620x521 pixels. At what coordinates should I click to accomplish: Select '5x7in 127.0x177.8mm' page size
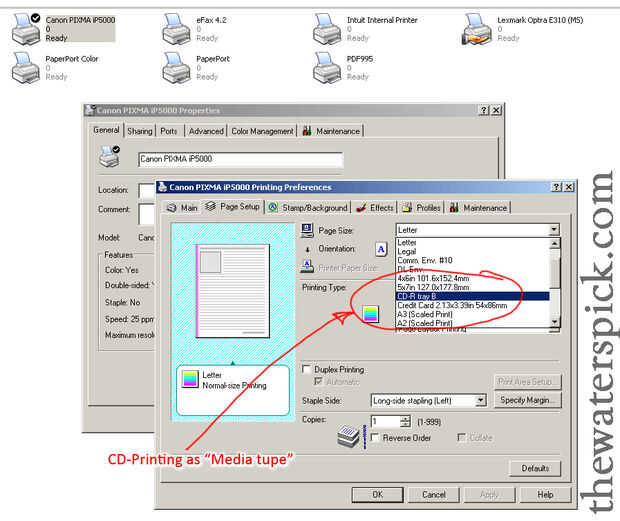tap(473, 287)
